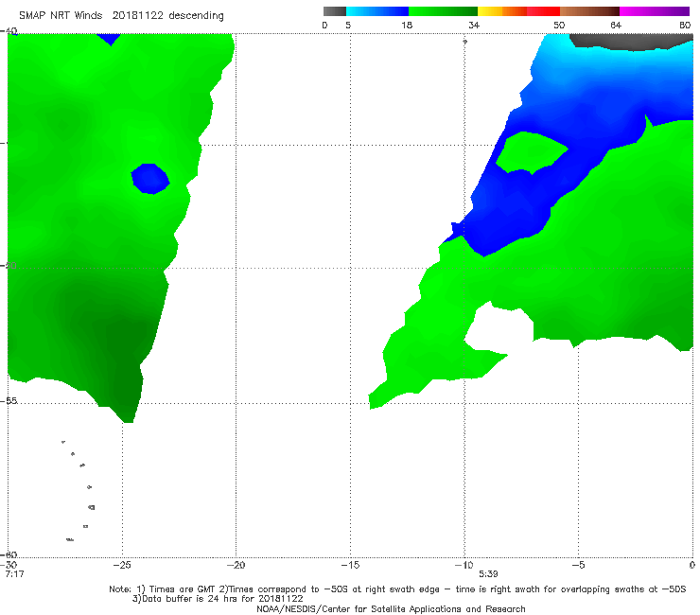This screenshot has height=615, width=700.
Task: Click the color bar label "18"
Action: [407, 25]
